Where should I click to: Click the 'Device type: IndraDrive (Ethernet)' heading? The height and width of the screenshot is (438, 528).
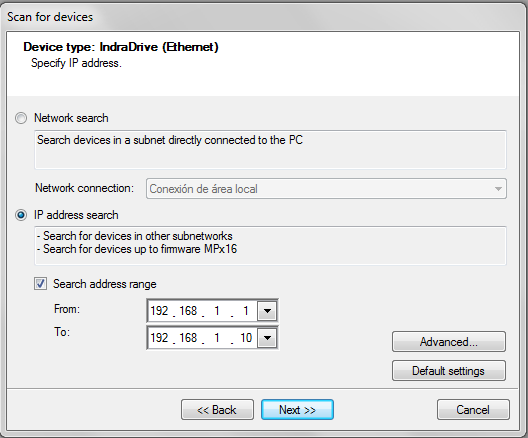(x=121, y=47)
